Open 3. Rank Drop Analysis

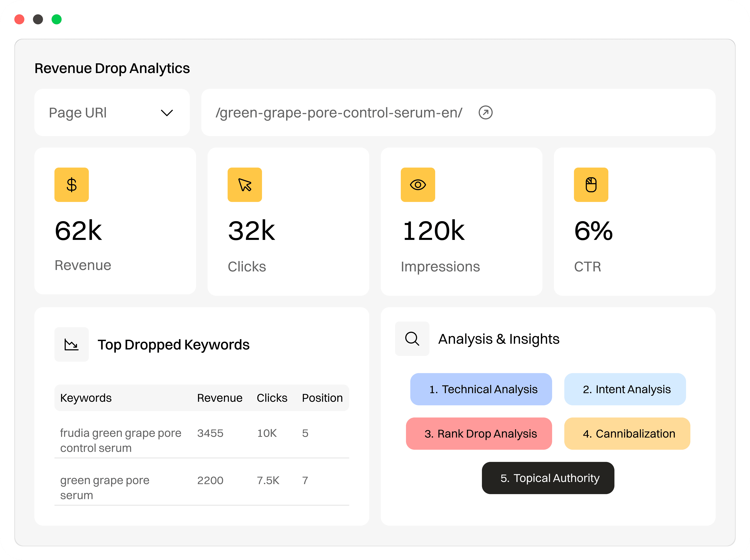click(x=479, y=434)
